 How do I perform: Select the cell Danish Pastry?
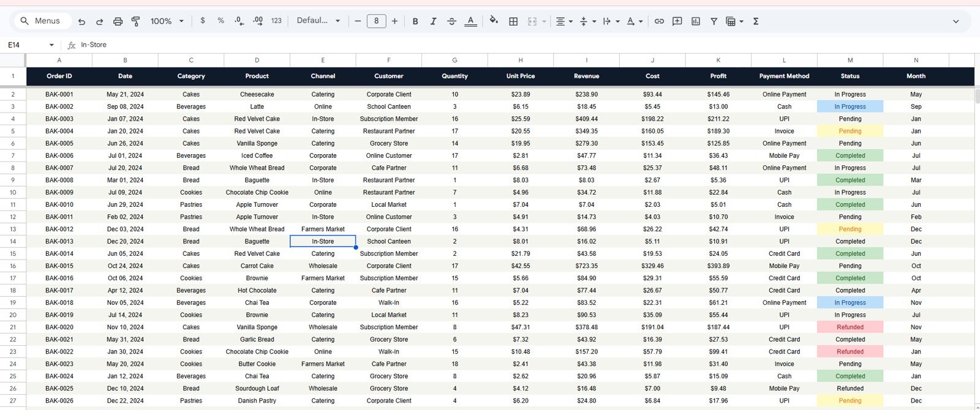(x=257, y=400)
